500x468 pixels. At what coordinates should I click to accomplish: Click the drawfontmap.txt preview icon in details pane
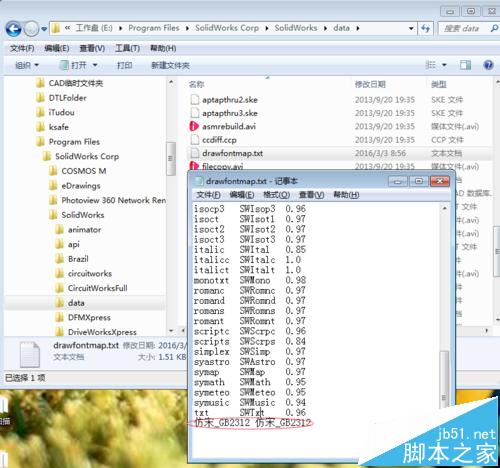coord(30,354)
